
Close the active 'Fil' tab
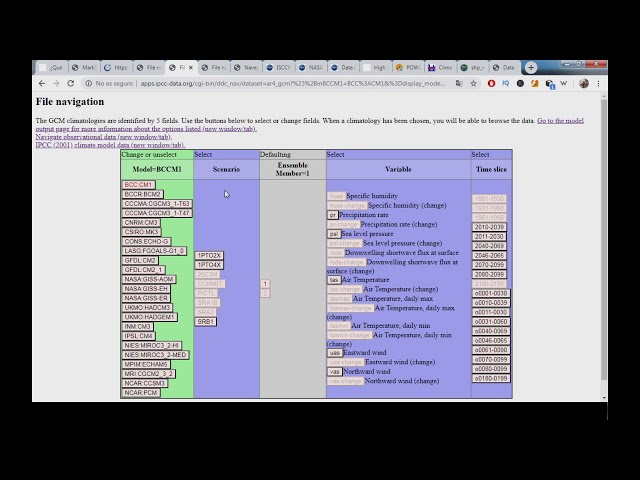pyautogui.click(x=191, y=68)
